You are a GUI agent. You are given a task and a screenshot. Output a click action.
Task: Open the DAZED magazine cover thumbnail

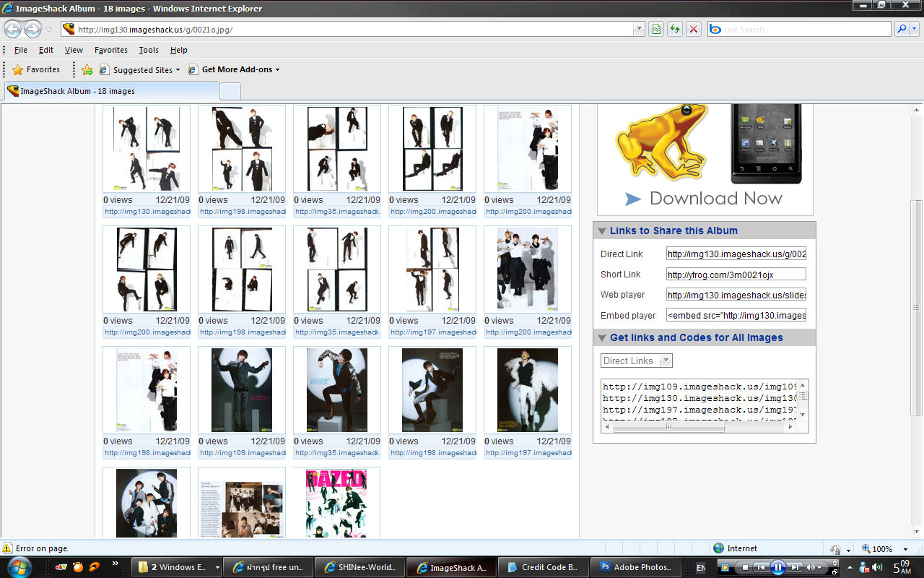(x=337, y=503)
